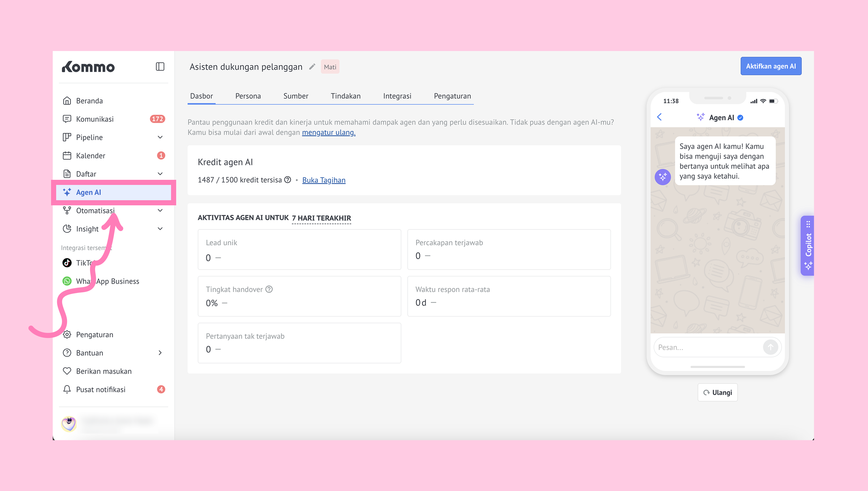Click the Tingkat handover help icon

coord(269,289)
